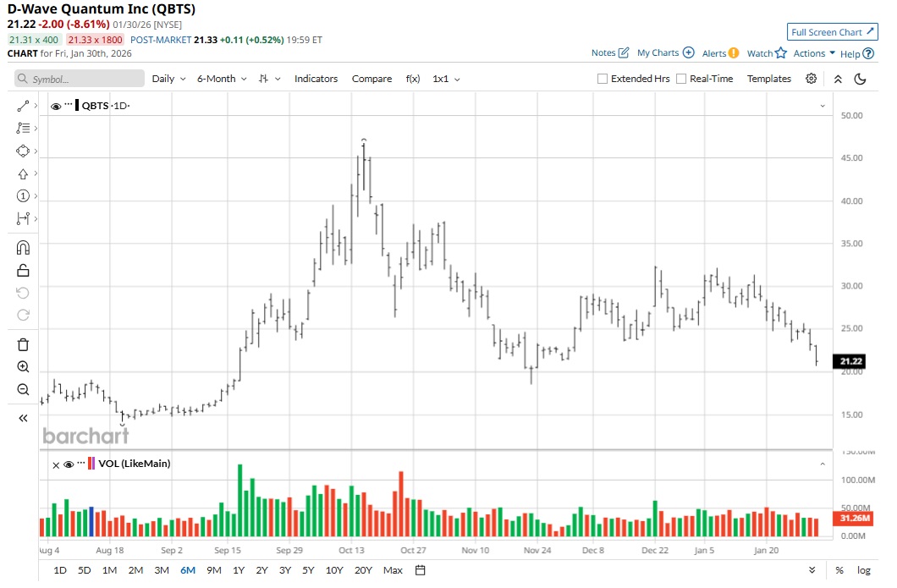Toggle the magnet snap mode
This screenshot has width=897, height=588.
(23, 248)
